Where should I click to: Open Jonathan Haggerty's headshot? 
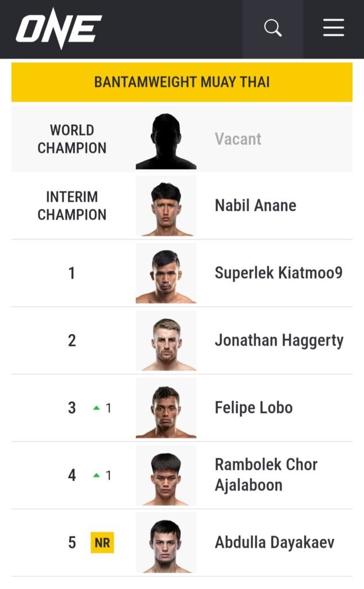(166, 341)
